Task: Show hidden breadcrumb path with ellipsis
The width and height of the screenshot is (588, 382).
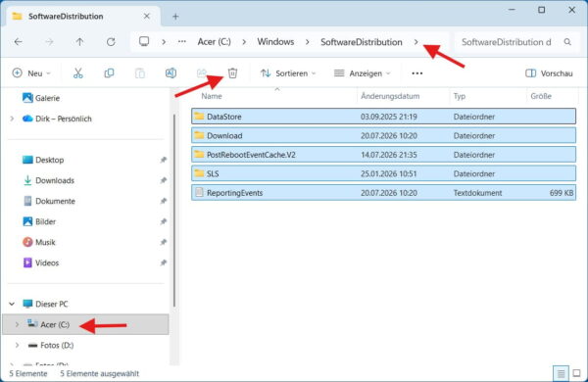Action: click(182, 42)
